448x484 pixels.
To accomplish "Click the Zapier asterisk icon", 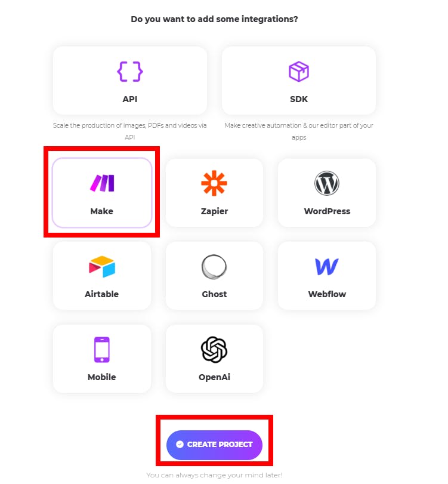I will (214, 183).
